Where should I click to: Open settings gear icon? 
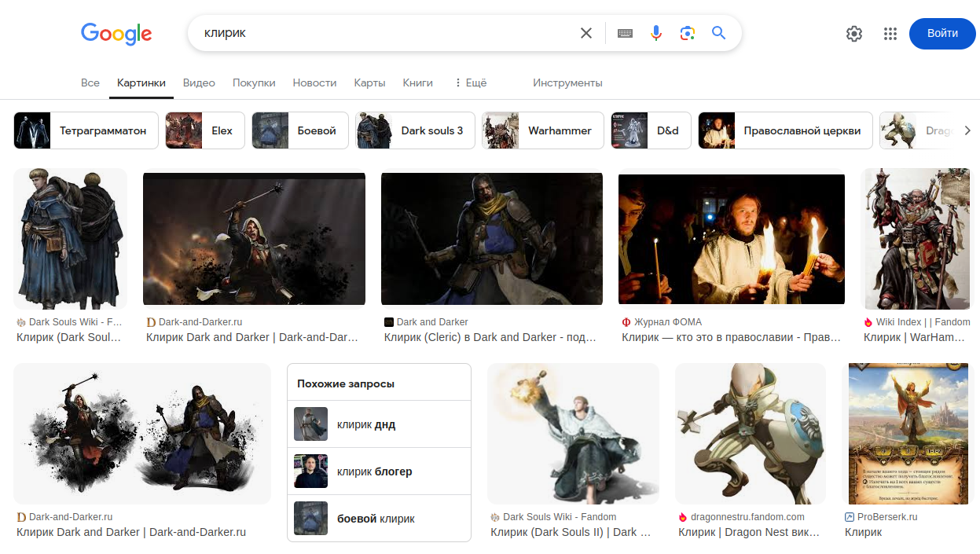(x=854, y=34)
